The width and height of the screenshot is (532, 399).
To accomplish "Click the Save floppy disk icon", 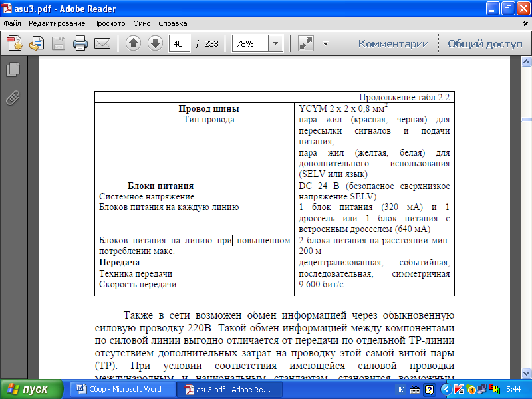I will coord(58,43).
